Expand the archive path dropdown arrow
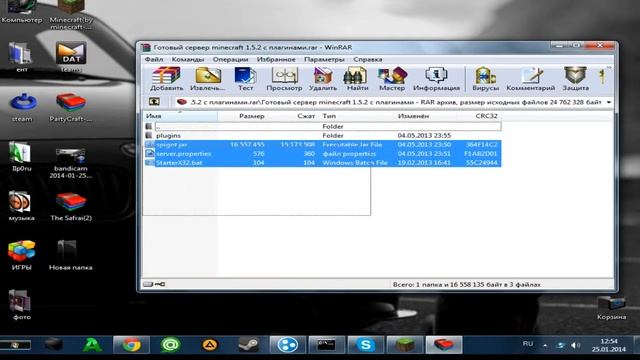The image size is (640, 360). (x=609, y=102)
